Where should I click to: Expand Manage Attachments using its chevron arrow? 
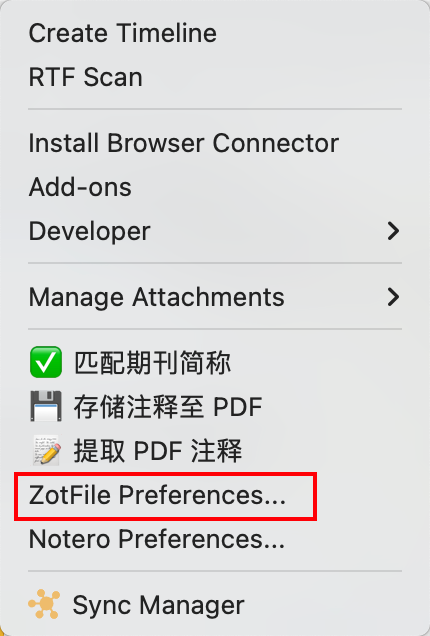393,297
